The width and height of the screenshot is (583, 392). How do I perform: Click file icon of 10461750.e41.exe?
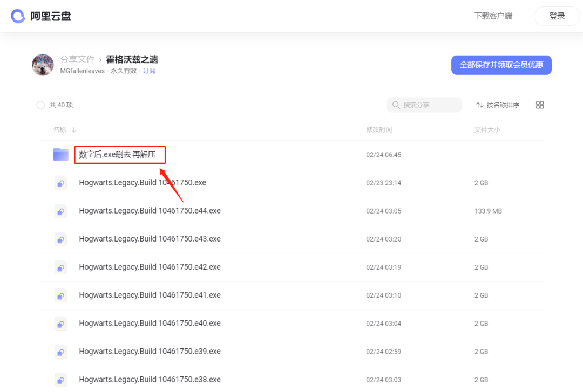pos(60,295)
